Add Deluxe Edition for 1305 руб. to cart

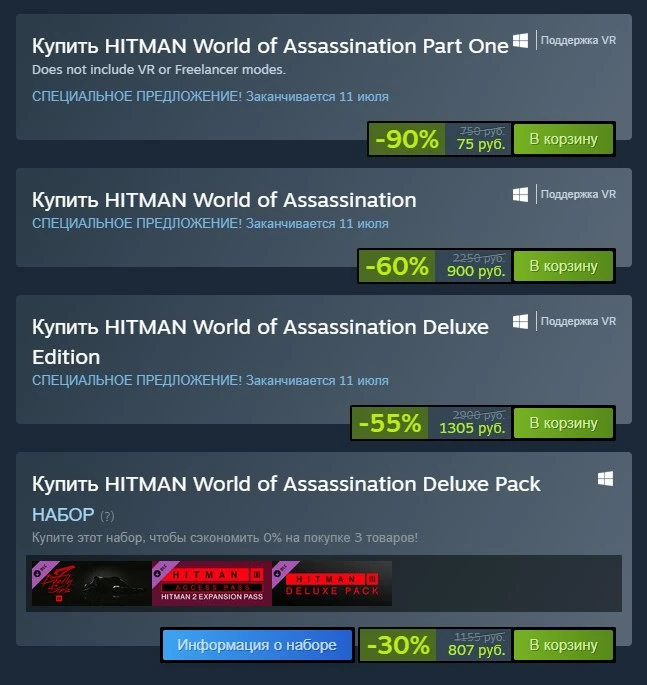pyautogui.click(x=564, y=423)
